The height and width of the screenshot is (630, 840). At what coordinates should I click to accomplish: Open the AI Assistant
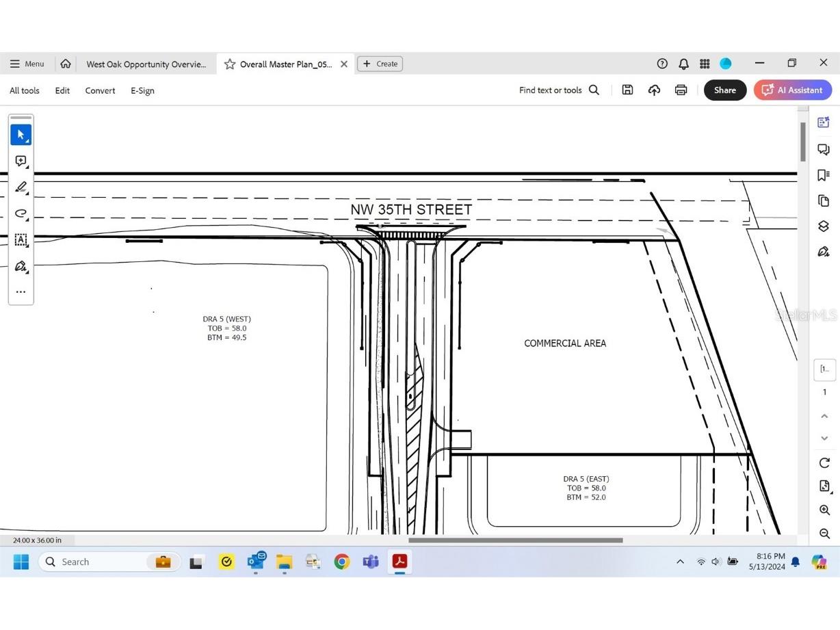click(792, 90)
